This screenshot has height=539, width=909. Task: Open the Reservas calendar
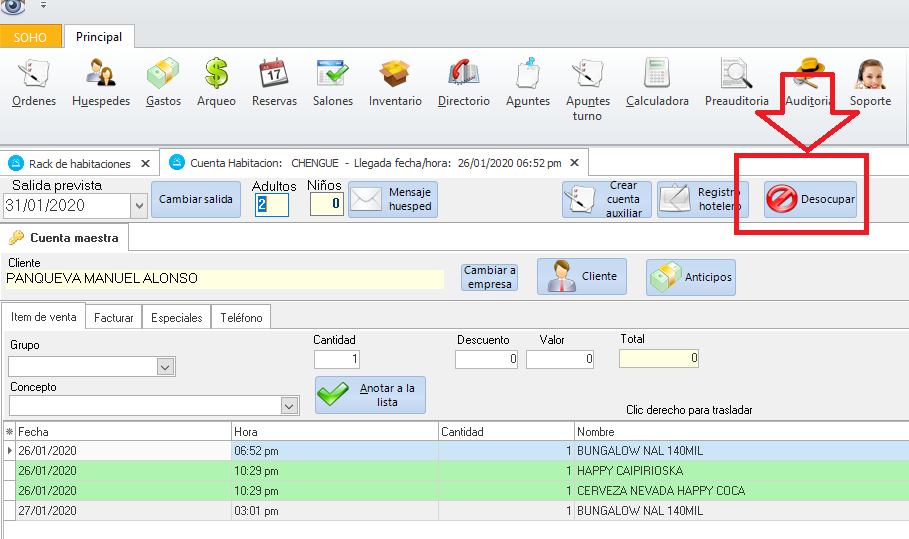[274, 83]
